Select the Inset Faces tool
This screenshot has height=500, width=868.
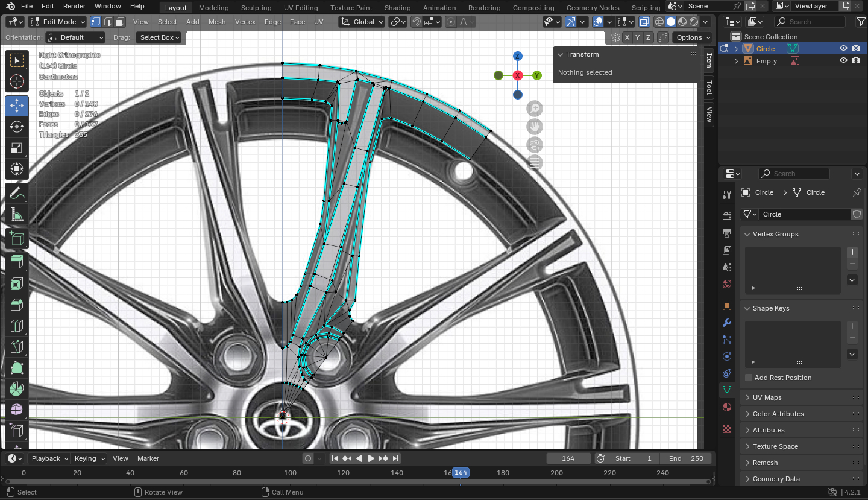tap(17, 283)
